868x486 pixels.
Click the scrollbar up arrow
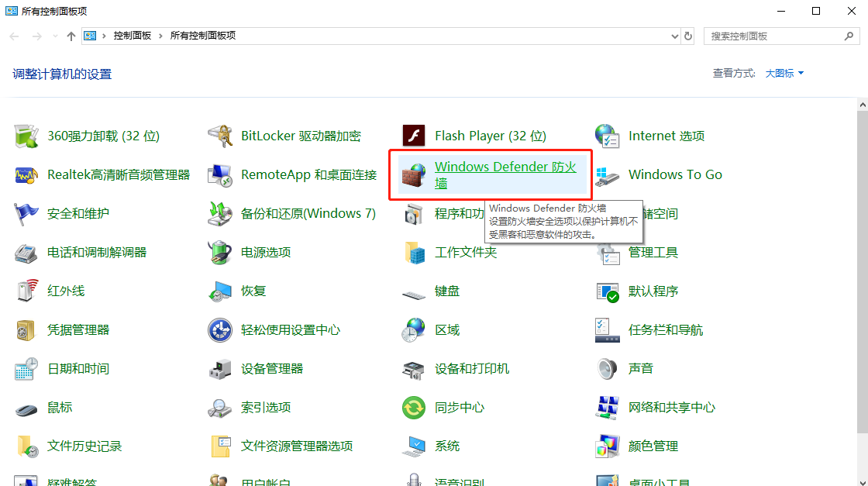(863, 105)
